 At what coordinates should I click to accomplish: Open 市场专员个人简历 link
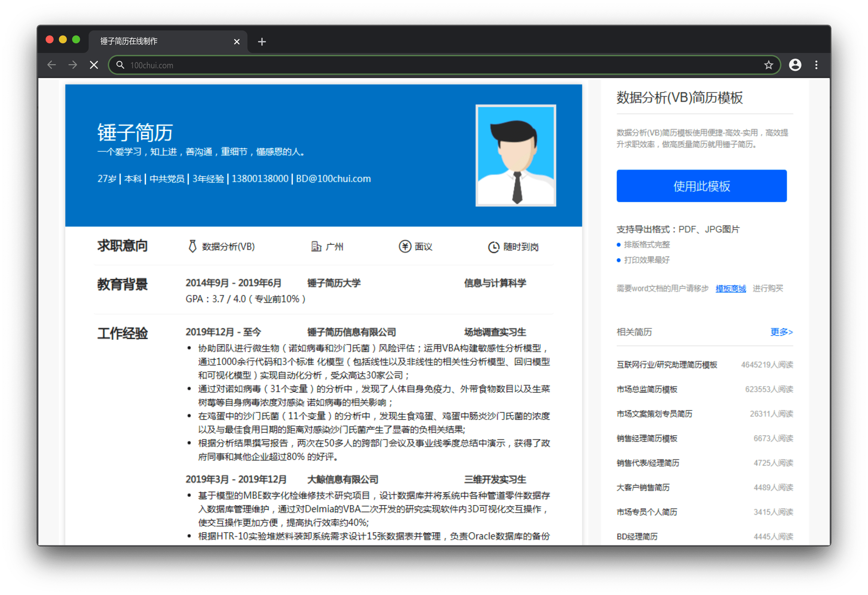[646, 512]
